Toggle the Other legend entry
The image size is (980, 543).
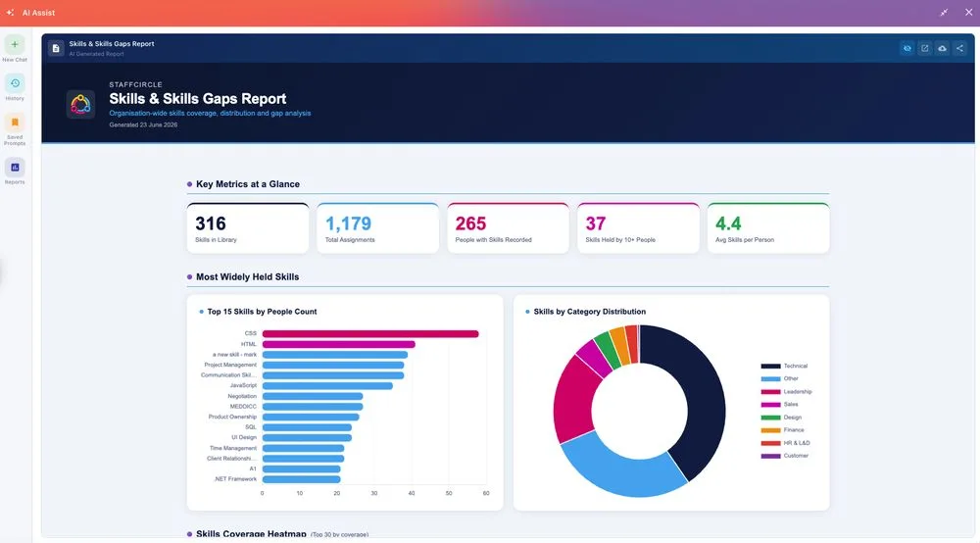[779, 378]
